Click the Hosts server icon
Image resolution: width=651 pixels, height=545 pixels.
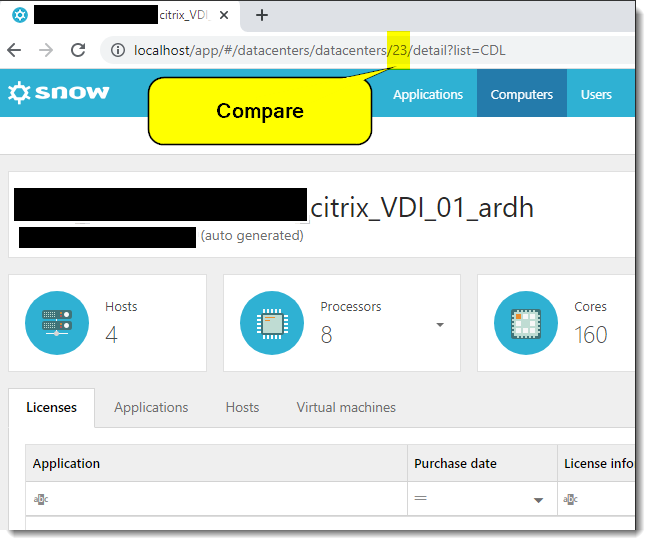click(x=57, y=323)
